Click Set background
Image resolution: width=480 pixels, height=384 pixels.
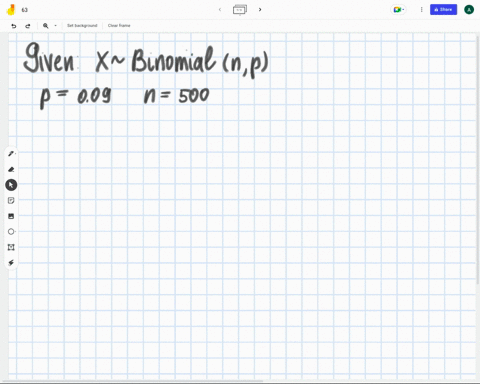pyautogui.click(x=82, y=26)
